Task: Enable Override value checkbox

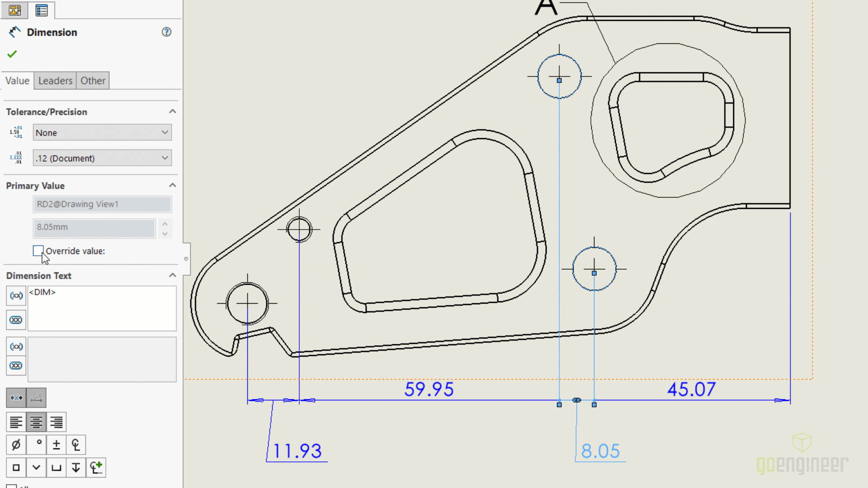Action: 38,250
